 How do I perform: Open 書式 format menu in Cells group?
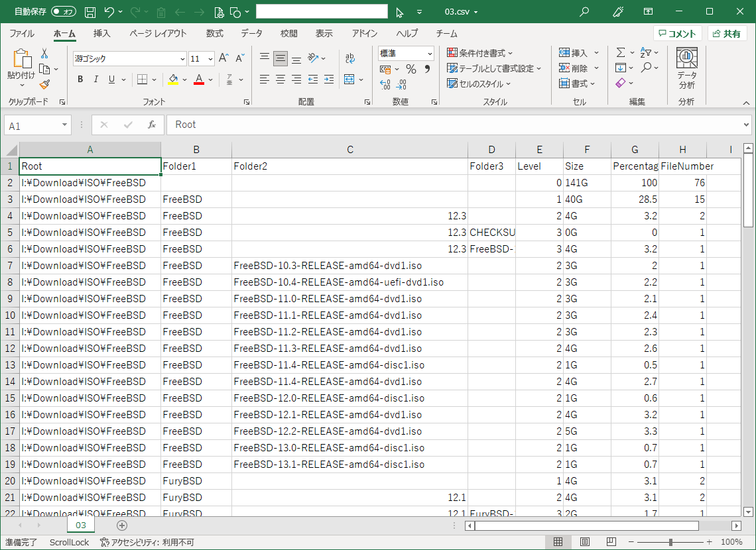[x=577, y=83]
